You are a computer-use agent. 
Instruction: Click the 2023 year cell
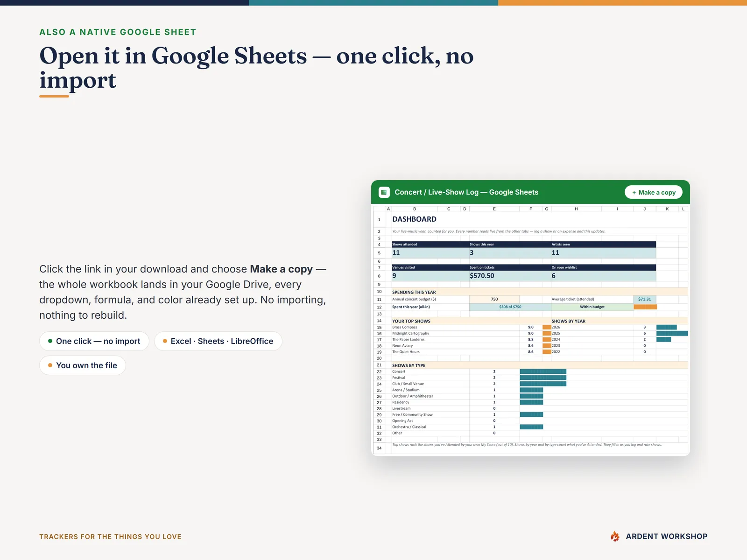click(592, 346)
